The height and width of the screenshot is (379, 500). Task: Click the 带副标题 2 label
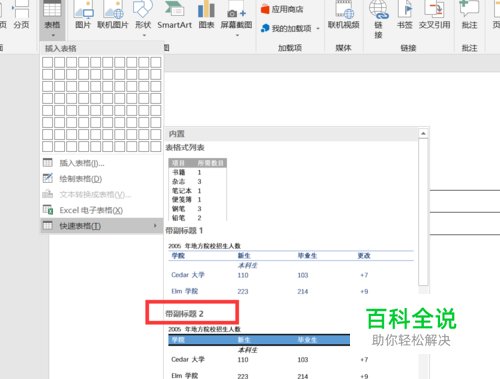click(x=184, y=314)
